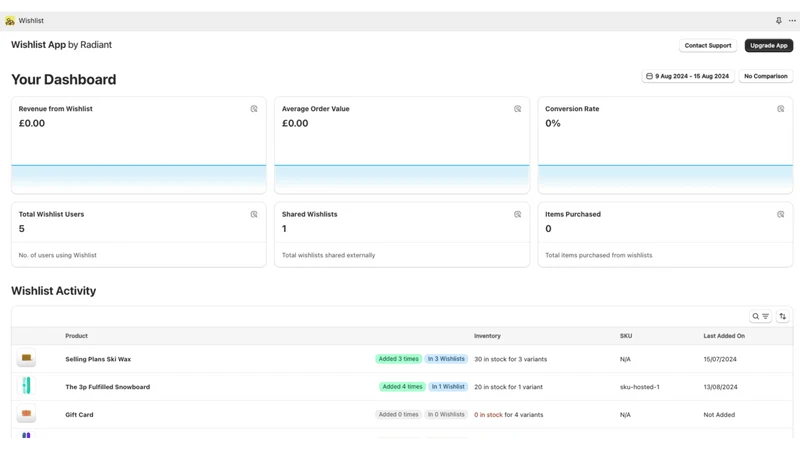
Task: Click Total wishlists shared externally caption
Action: click(328, 255)
